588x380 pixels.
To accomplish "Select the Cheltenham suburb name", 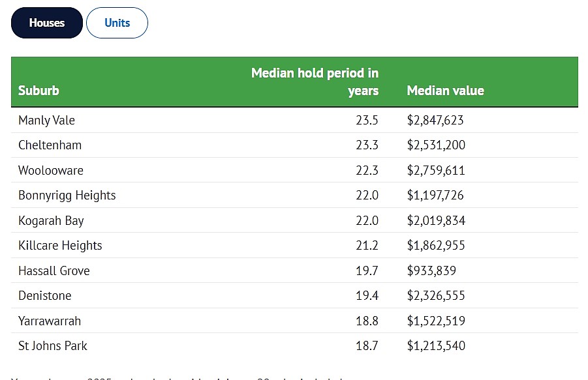I will (x=50, y=145).
